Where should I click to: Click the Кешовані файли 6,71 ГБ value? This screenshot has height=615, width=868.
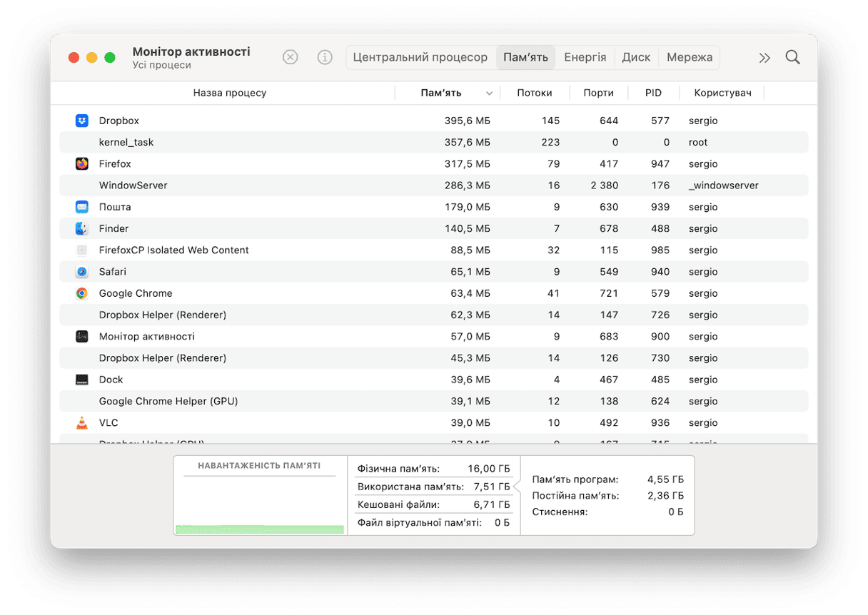pyautogui.click(x=492, y=504)
